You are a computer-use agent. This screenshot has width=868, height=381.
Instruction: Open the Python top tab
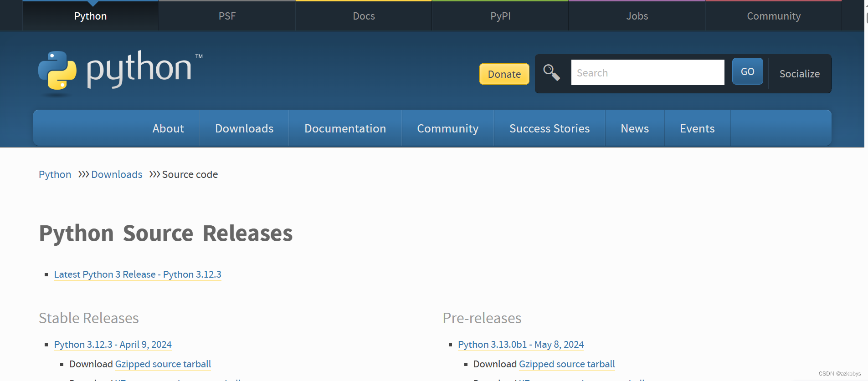(x=90, y=16)
